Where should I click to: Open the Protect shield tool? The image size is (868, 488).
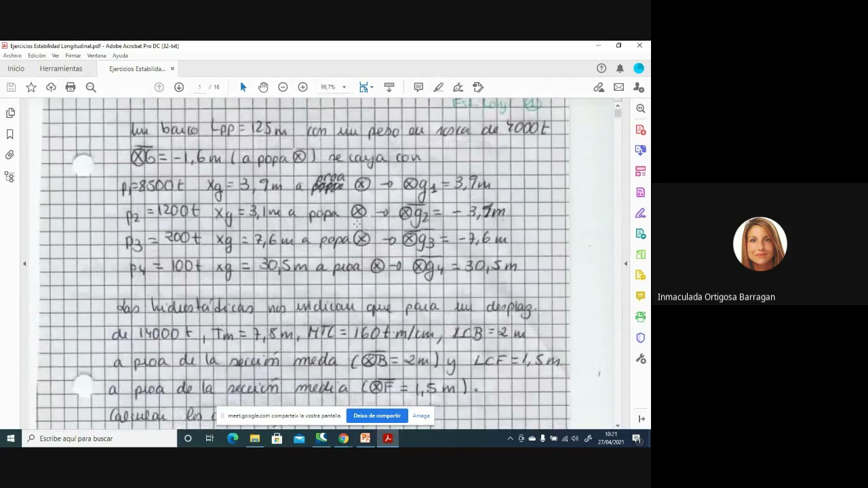coord(641,338)
